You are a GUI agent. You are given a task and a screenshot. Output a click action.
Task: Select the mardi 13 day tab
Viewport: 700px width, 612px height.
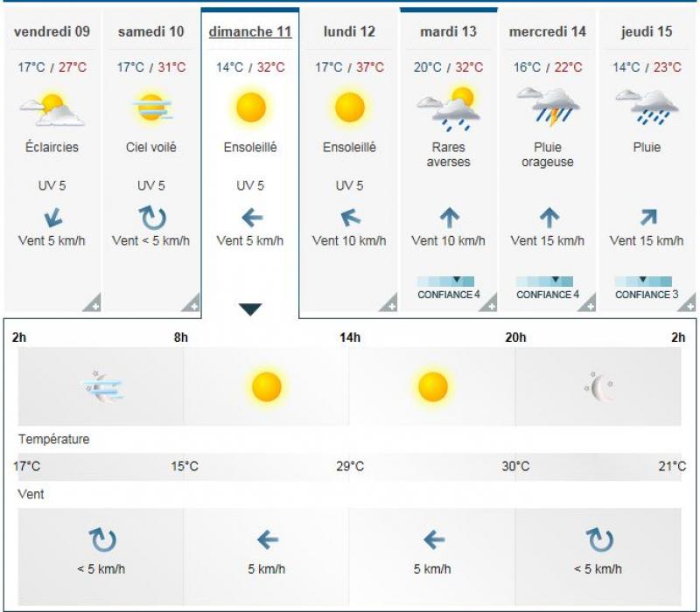click(448, 31)
